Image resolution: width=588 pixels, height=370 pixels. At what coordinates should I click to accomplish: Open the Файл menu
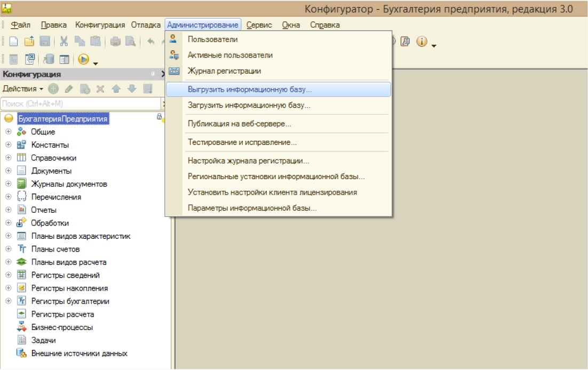coord(20,25)
